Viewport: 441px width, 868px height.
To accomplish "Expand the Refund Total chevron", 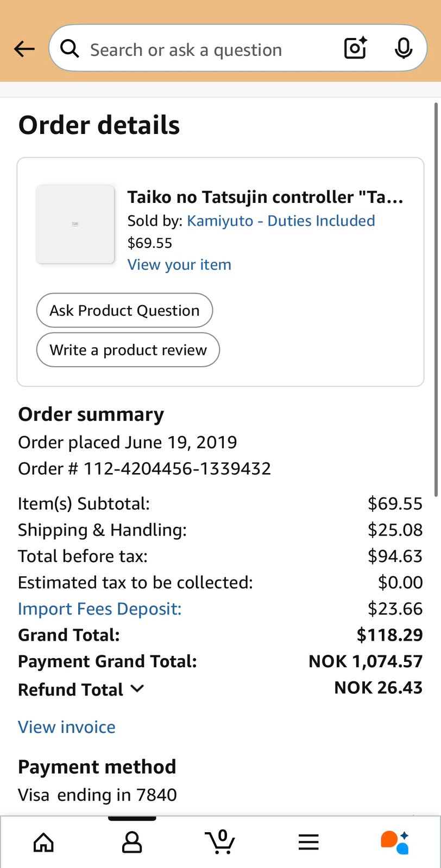I will click(137, 689).
